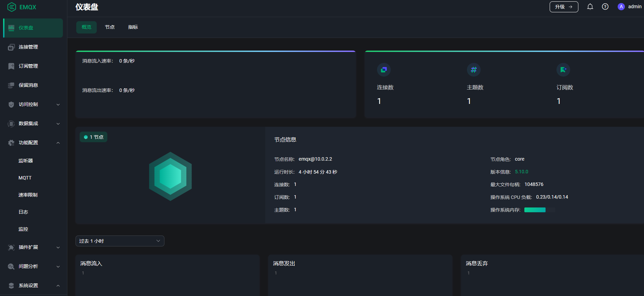Image resolution: width=644 pixels, height=296 pixels.
Task: Open the 仪表盘 sidebar icon
Action: point(11,28)
